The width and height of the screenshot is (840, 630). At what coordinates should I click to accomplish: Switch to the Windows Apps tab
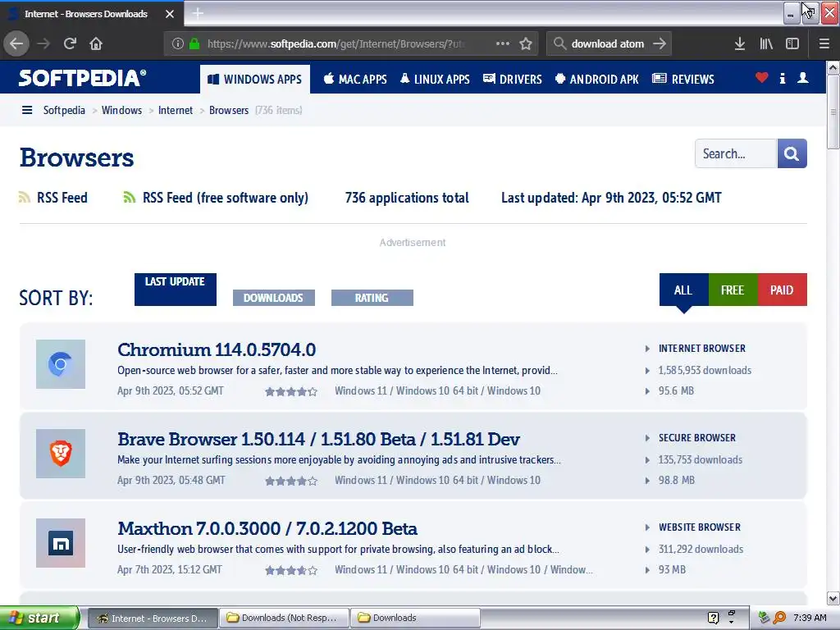pyautogui.click(x=255, y=80)
